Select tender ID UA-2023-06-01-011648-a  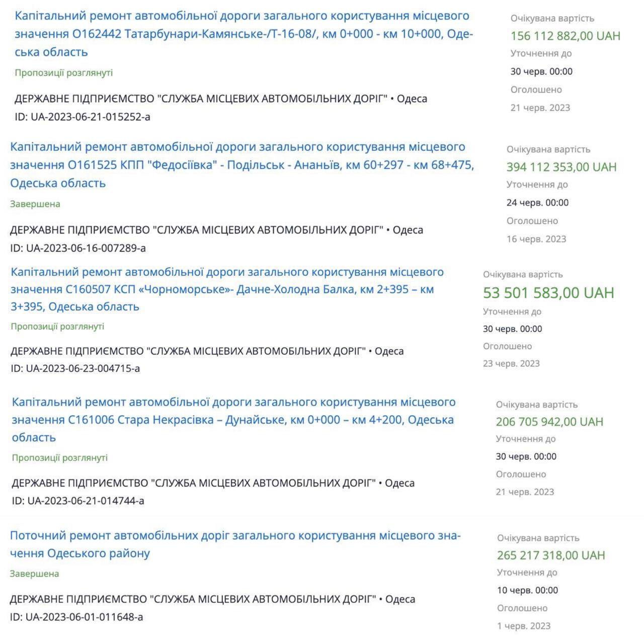tap(76, 617)
